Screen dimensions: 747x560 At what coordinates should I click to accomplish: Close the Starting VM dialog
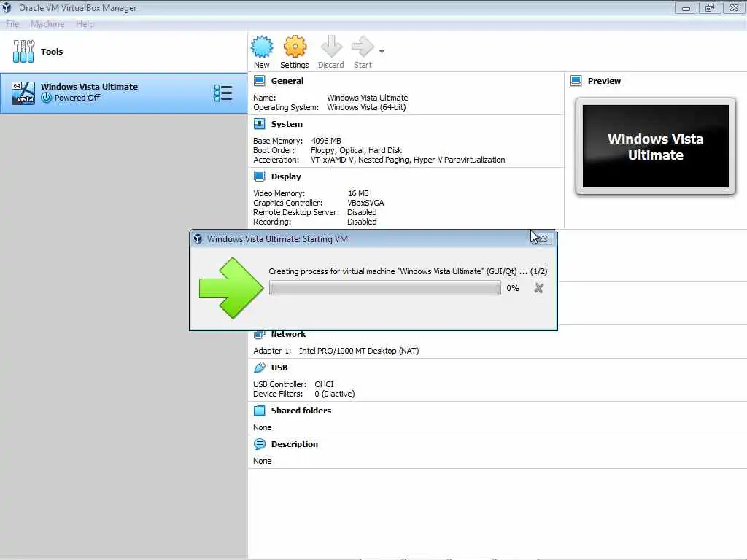542,238
